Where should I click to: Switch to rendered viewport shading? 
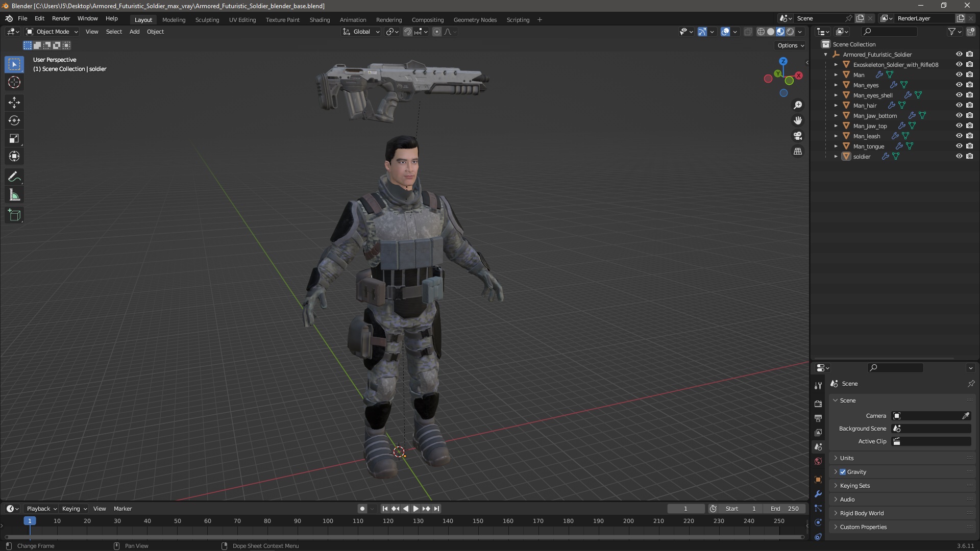tap(790, 32)
